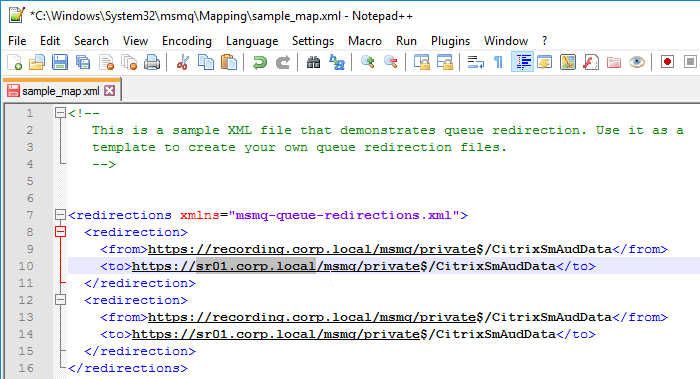Click the Zoom in magnifier icon
Image resolution: width=700 pixels, height=379 pixels.
[367, 62]
